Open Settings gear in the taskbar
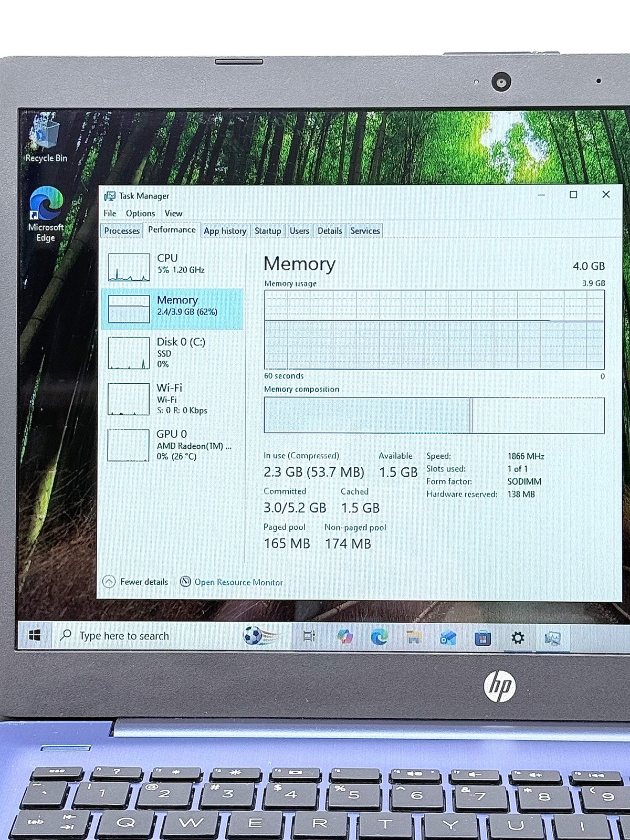This screenshot has height=840, width=630. coord(518,638)
